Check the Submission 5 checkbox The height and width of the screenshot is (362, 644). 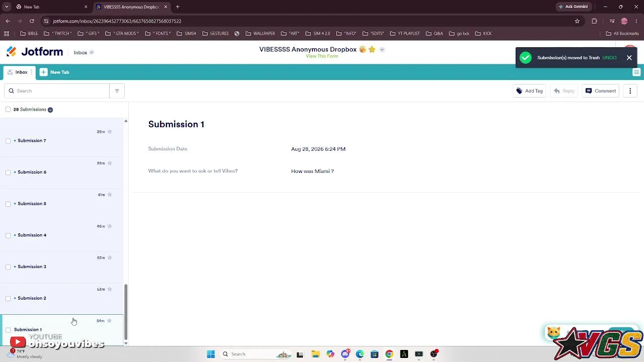click(x=8, y=204)
